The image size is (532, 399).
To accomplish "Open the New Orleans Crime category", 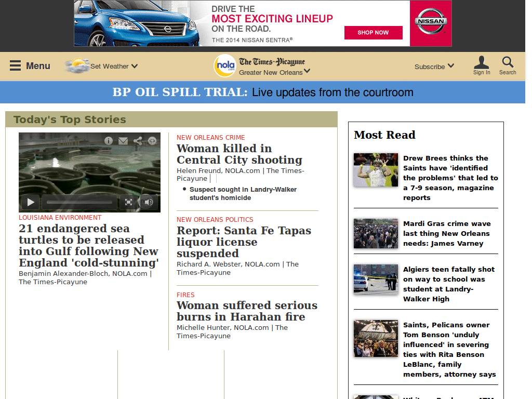I will [211, 137].
